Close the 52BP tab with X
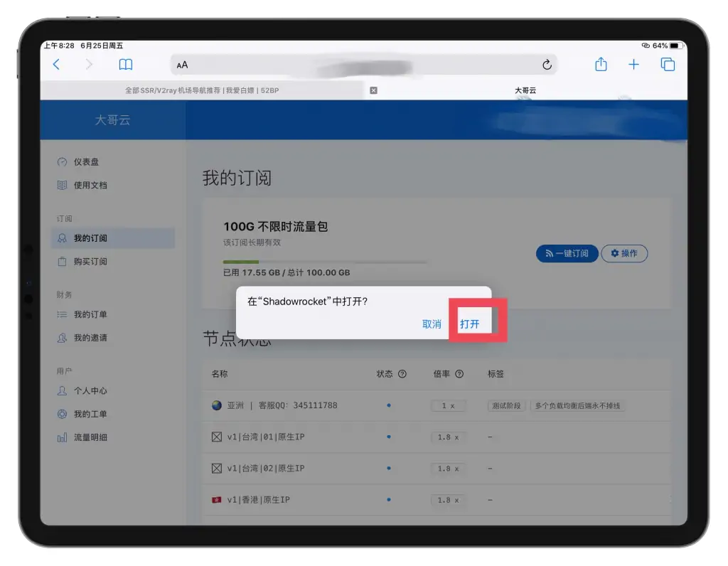 (373, 90)
